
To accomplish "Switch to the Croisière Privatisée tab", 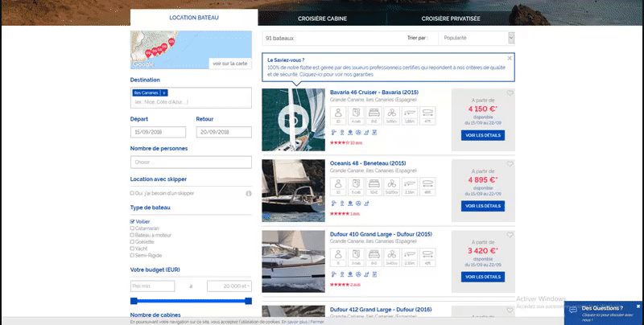I will point(451,19).
